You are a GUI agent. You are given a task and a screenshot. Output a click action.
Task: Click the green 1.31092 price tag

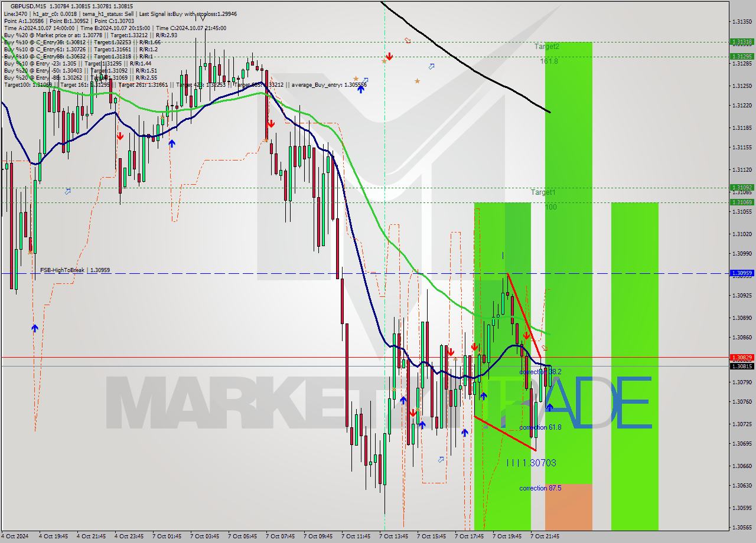tap(742, 188)
